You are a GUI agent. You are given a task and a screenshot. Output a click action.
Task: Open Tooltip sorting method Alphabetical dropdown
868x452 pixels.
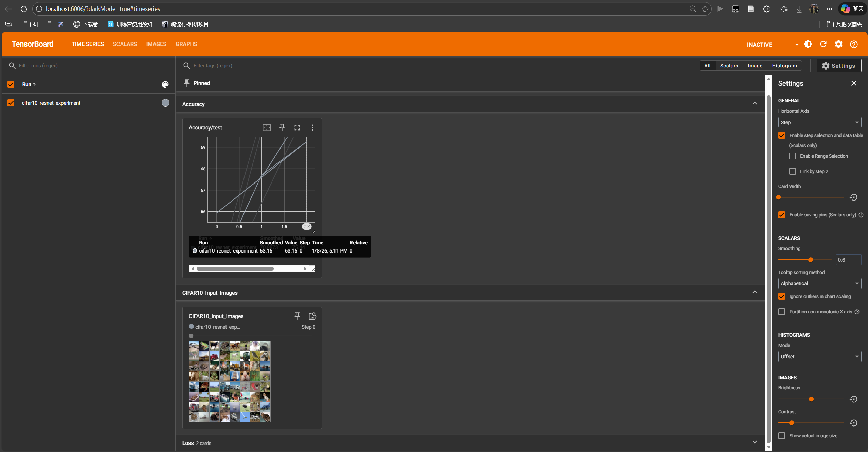[819, 283]
